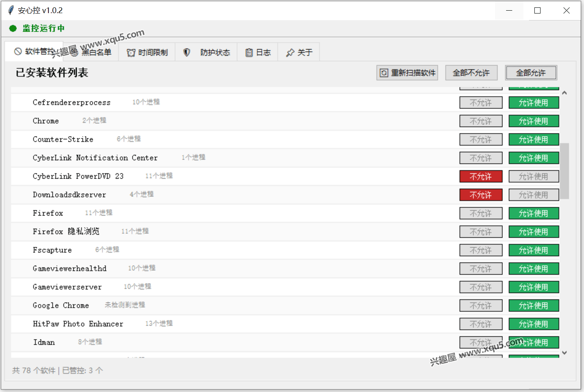
Task: Allow Gameviewerhealthd with 允许使用
Action: [x=534, y=269]
